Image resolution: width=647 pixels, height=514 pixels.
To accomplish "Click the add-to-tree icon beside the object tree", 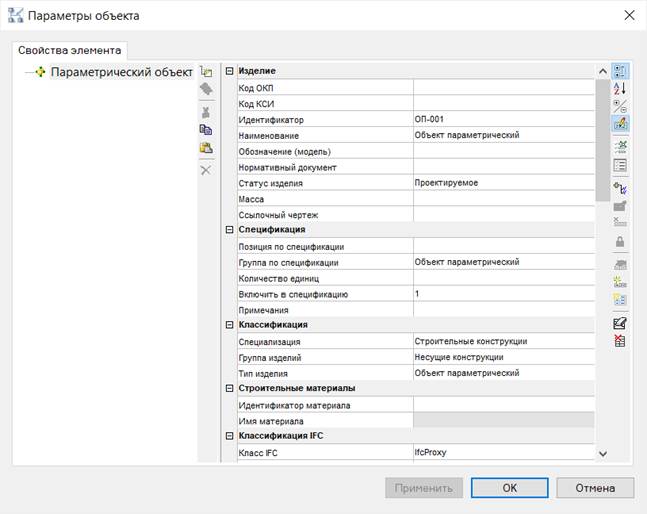I will pyautogui.click(x=206, y=72).
